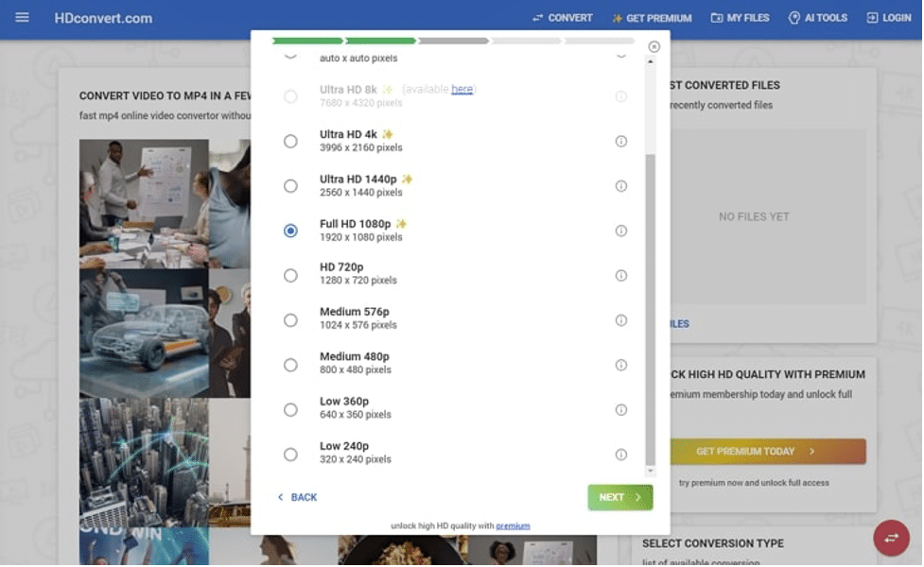Select Medium 480p radio button
This screenshot has width=924, height=567.
pyautogui.click(x=290, y=365)
